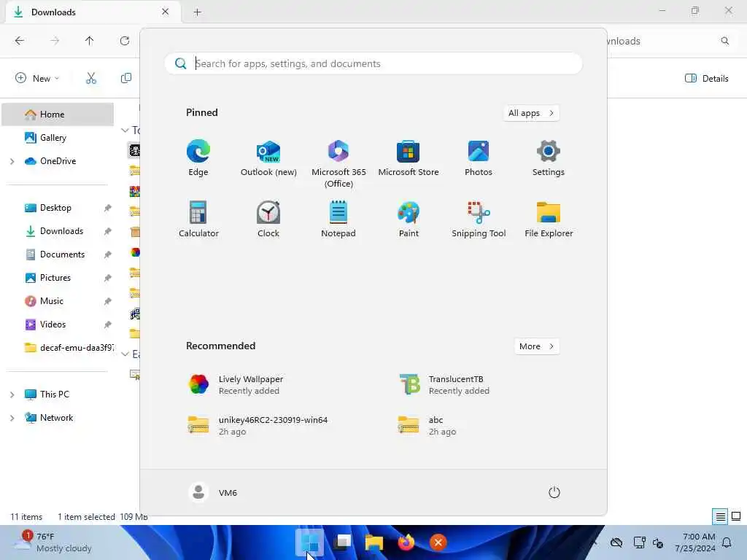Image resolution: width=747 pixels, height=560 pixels.
Task: Open the Paint app
Action: [x=409, y=219]
